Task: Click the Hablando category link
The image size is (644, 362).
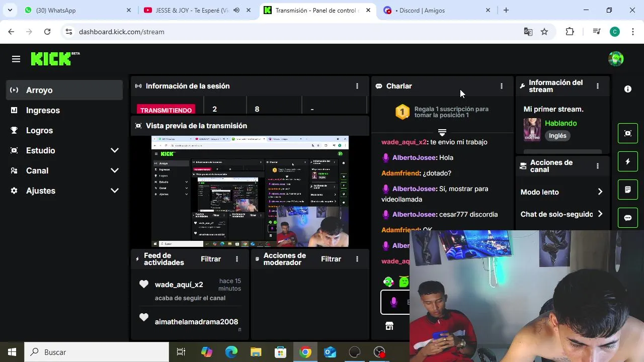Action: (561, 123)
